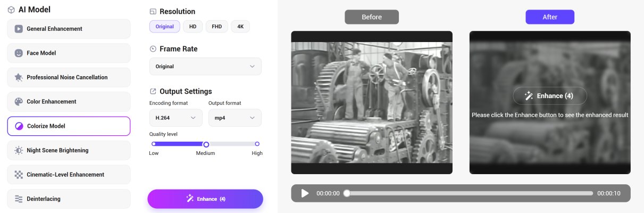Click the purple Enhance (4) button
Viewport: 644px width, 213px height.
click(205, 199)
